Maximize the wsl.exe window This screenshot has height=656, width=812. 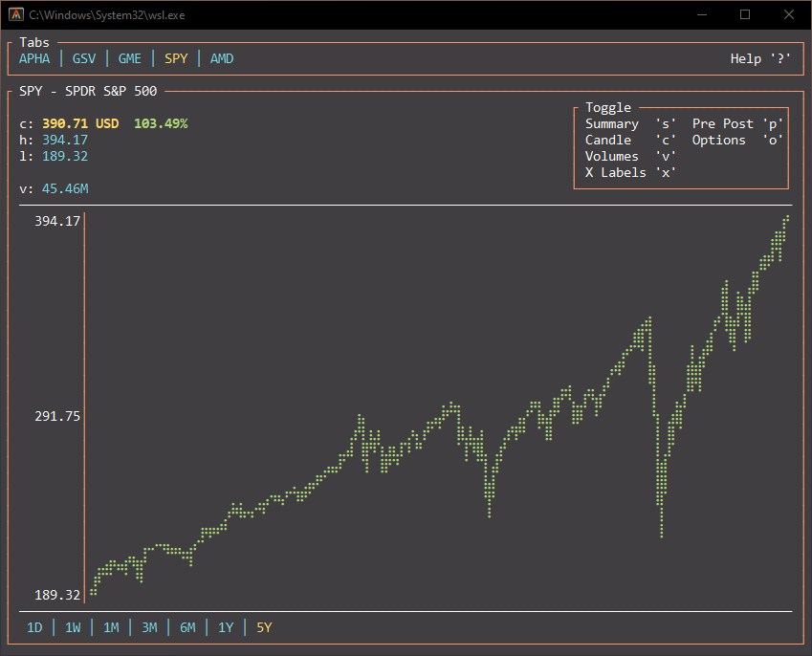point(745,14)
